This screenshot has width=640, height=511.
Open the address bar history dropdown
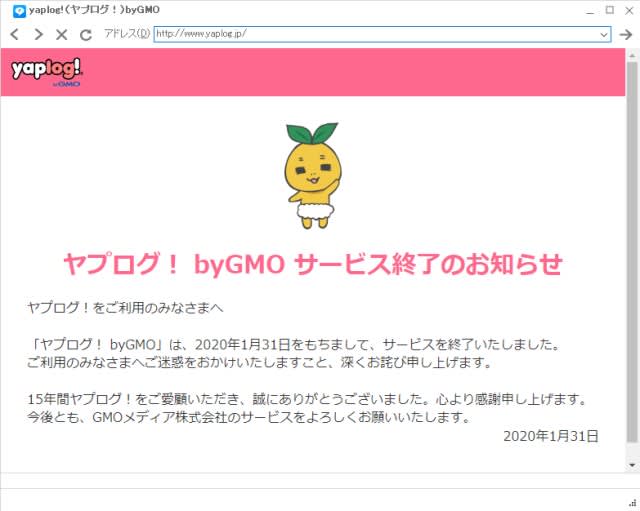[x=604, y=35]
